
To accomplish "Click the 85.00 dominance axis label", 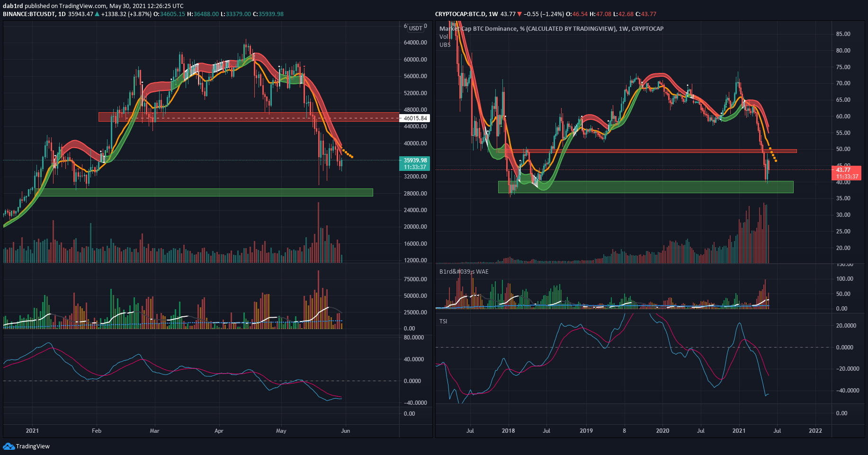I will pos(843,34).
